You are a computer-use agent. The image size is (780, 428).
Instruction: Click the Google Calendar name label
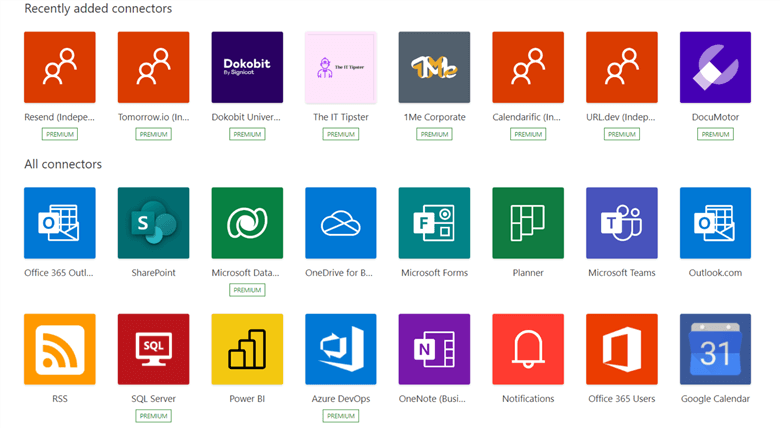(715, 399)
